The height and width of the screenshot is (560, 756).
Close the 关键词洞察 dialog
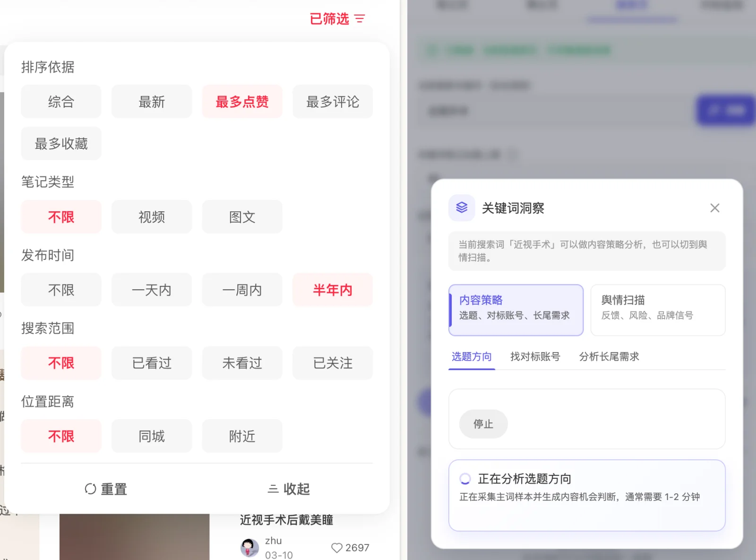714,208
